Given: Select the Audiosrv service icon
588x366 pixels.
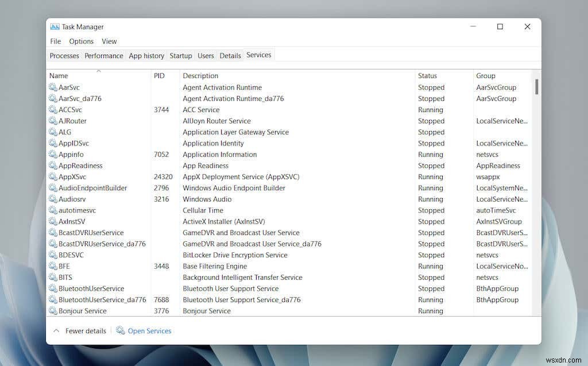Looking at the screenshot, I should click(x=52, y=199).
